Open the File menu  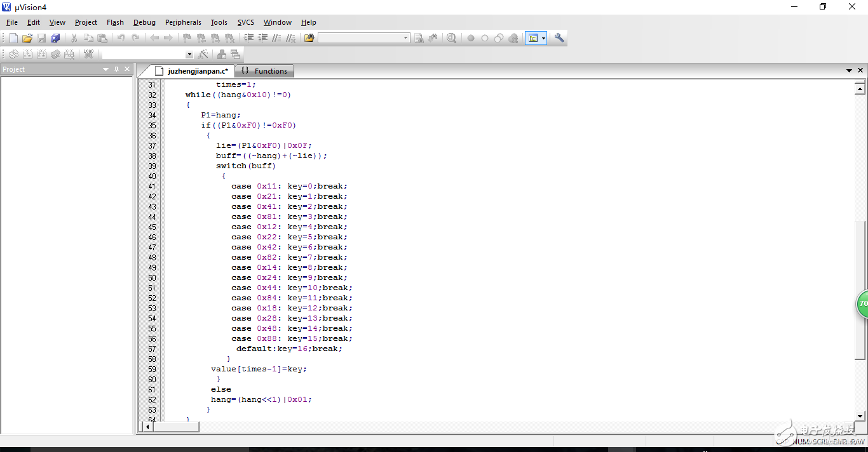pos(12,22)
